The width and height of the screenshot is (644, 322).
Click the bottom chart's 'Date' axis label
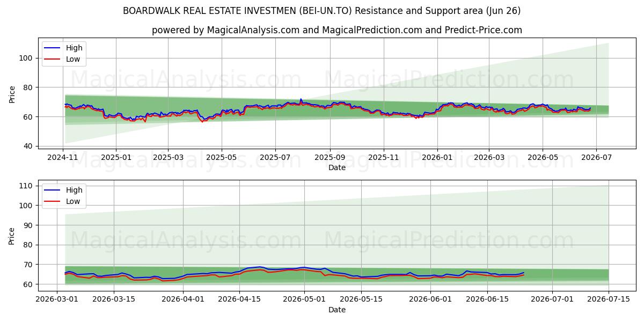click(336, 310)
